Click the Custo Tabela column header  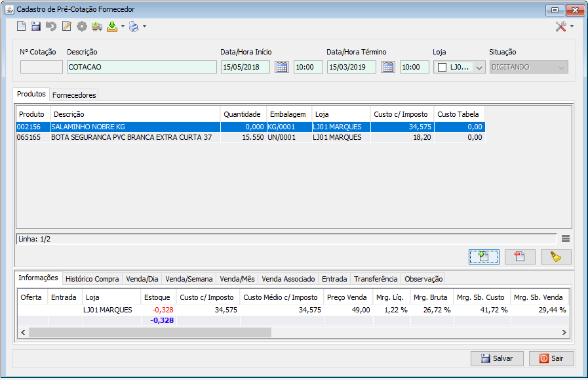[460, 114]
